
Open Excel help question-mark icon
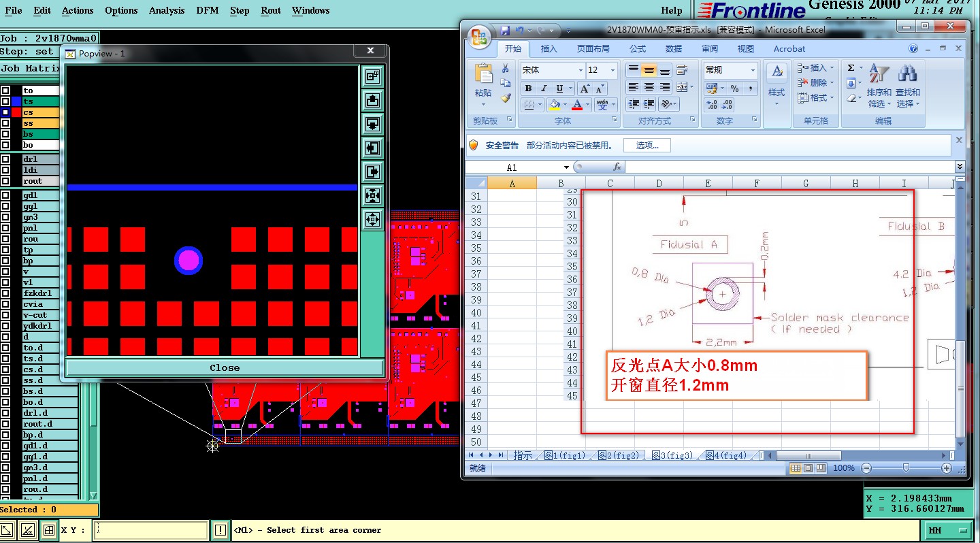click(914, 49)
